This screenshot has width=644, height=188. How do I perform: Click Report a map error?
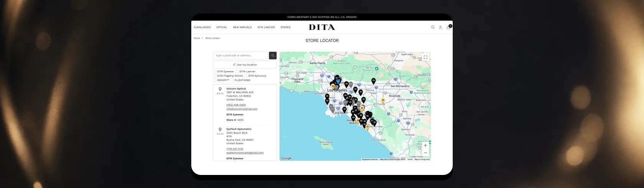[x=422, y=159]
